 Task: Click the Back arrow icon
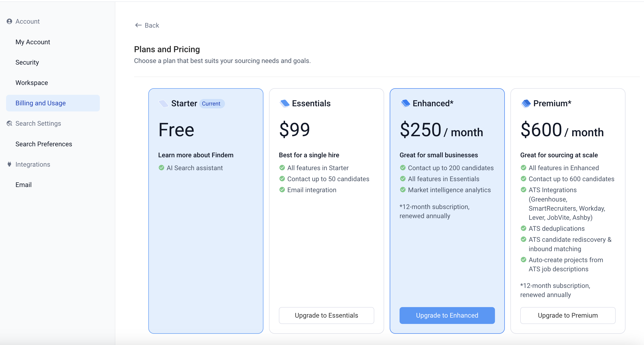point(138,25)
